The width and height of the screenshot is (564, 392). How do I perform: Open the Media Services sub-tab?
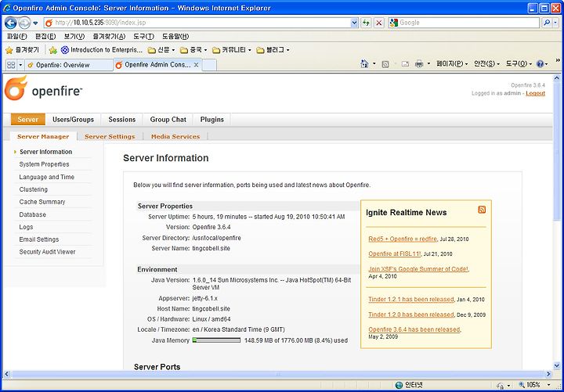pos(175,137)
